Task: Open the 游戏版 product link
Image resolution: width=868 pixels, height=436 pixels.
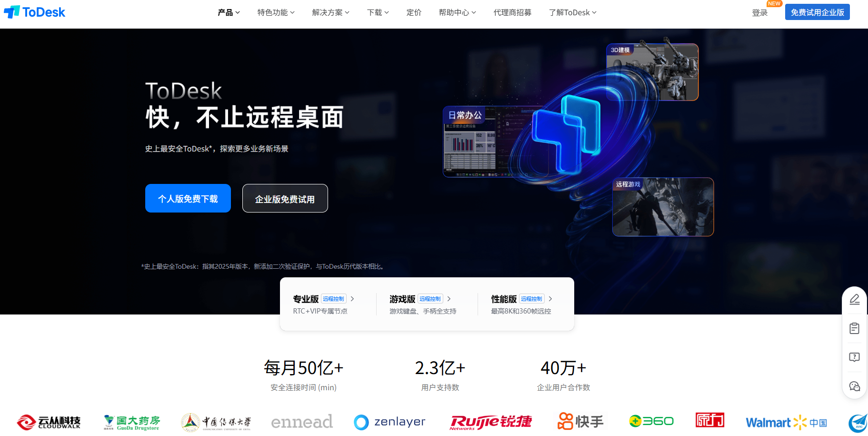Action: click(402, 299)
